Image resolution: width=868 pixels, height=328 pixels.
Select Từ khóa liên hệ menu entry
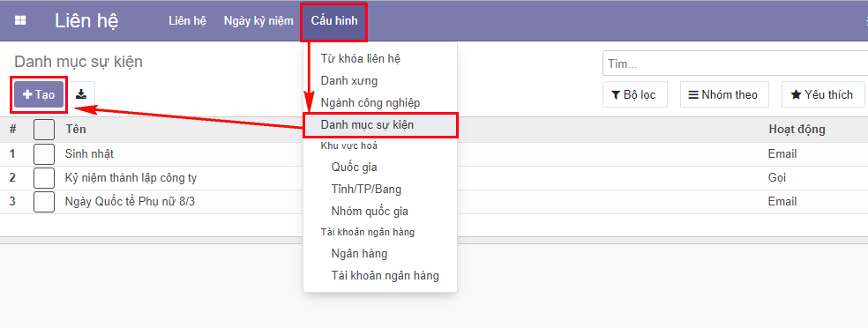click(361, 58)
